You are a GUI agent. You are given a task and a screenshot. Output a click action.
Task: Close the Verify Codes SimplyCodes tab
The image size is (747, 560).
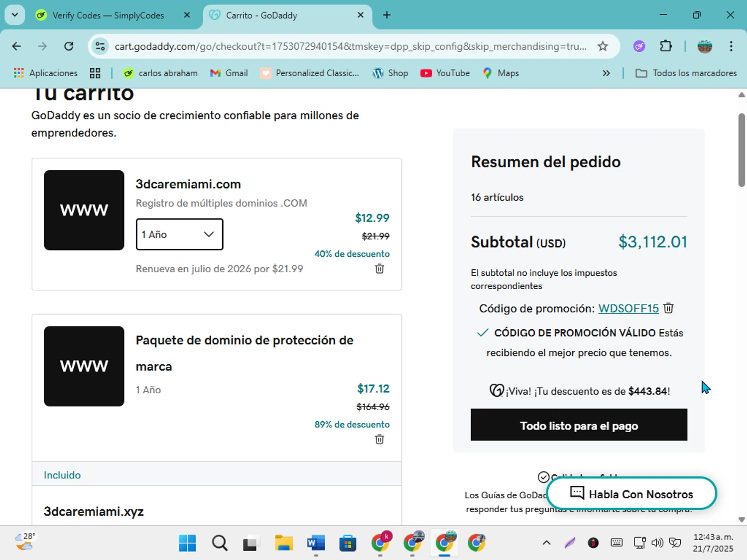point(187,15)
